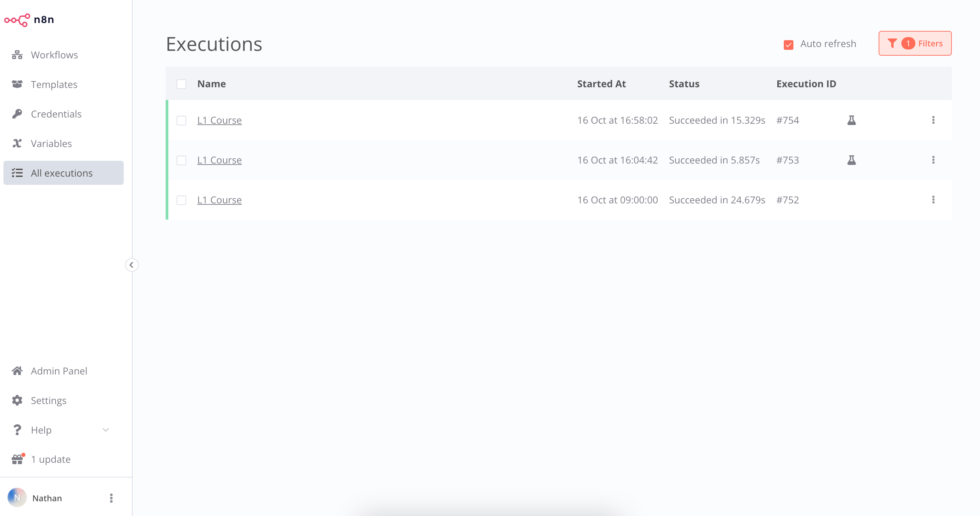
Task: Collapse the left sidebar
Action: [x=132, y=265]
